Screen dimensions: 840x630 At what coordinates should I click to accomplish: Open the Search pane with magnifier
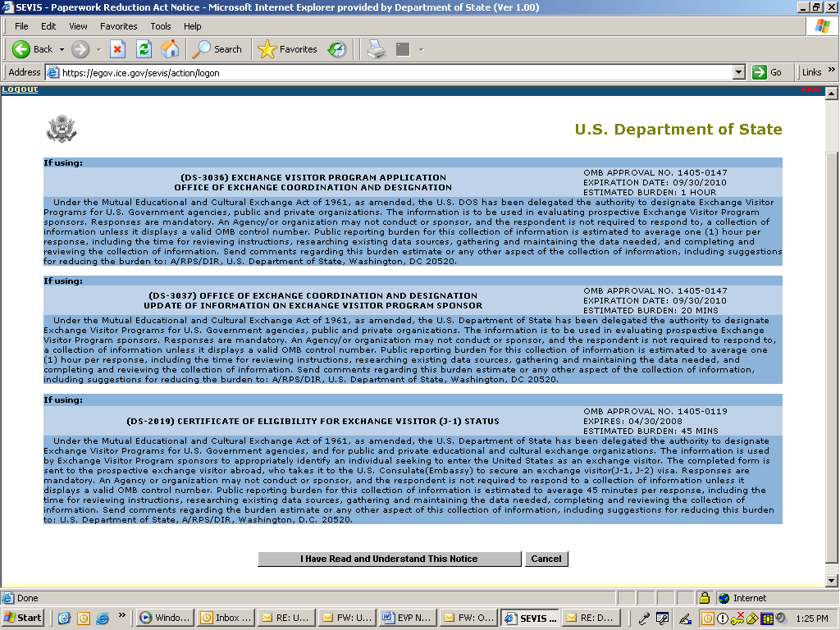pos(217,49)
